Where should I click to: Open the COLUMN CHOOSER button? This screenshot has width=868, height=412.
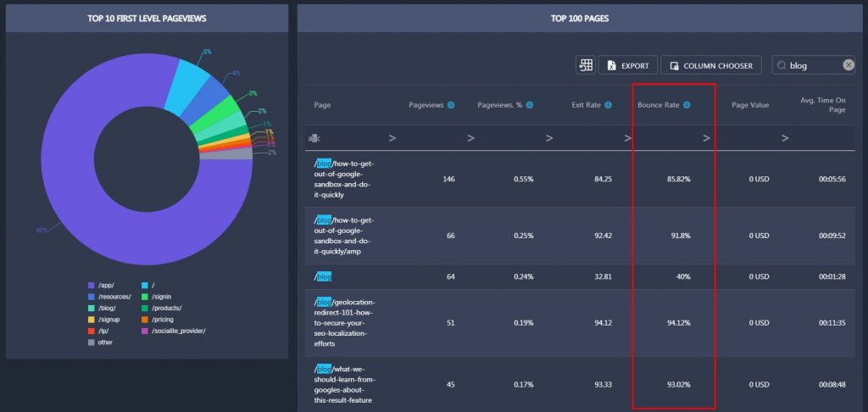click(711, 65)
